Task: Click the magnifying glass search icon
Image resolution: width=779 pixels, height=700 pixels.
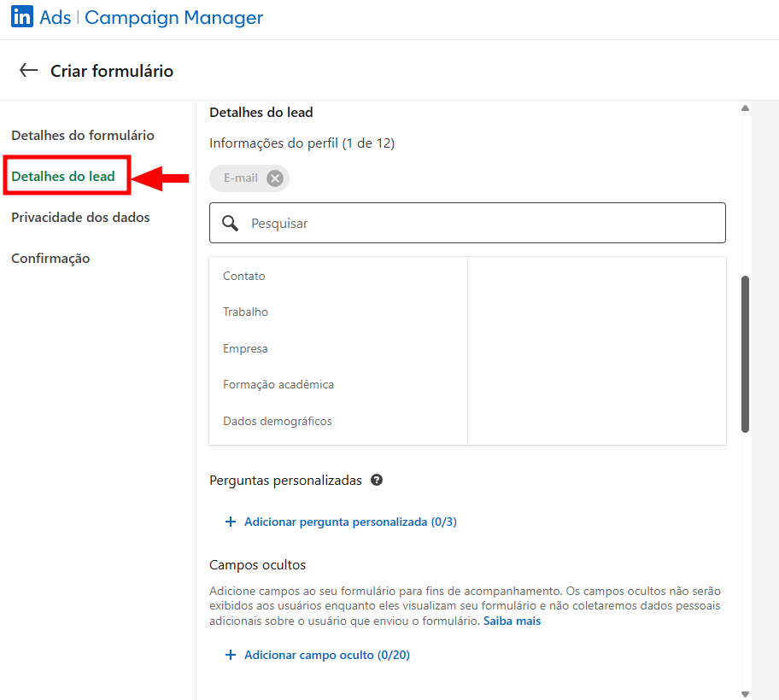Action: point(230,223)
